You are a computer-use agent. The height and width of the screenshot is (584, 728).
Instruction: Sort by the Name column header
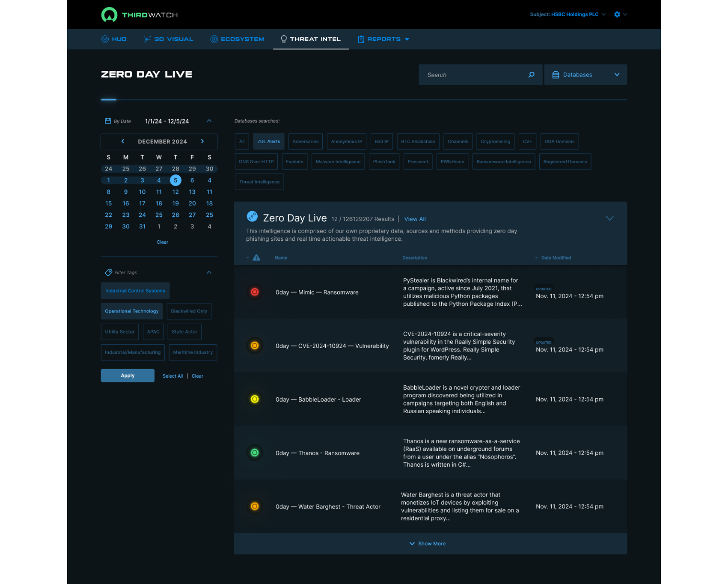281,258
